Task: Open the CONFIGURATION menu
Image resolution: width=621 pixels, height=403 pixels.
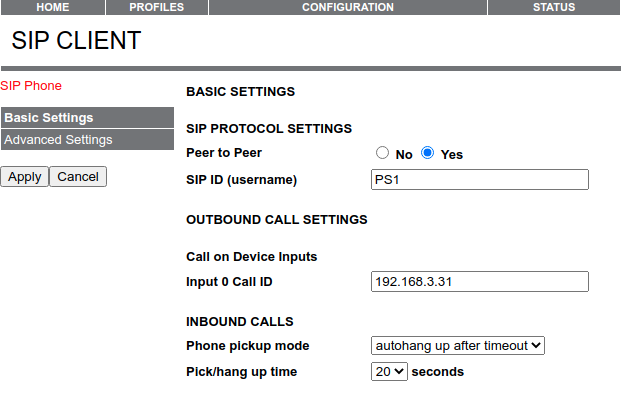Action: click(x=348, y=7)
